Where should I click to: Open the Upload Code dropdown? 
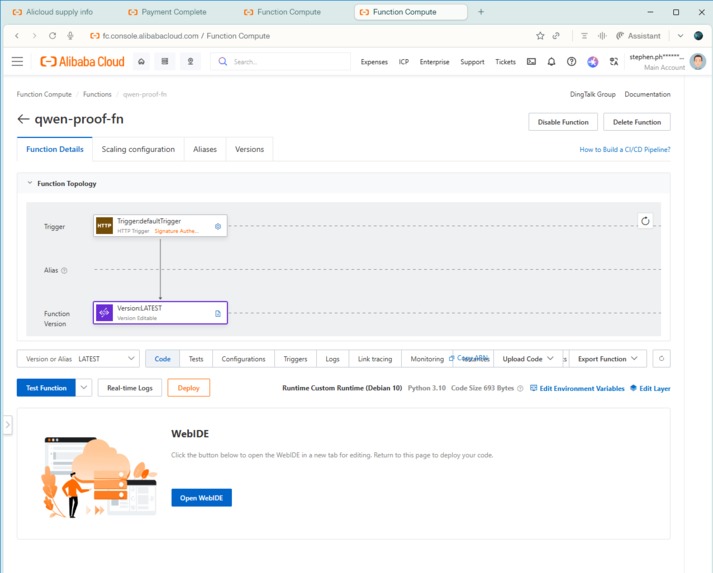click(x=528, y=359)
